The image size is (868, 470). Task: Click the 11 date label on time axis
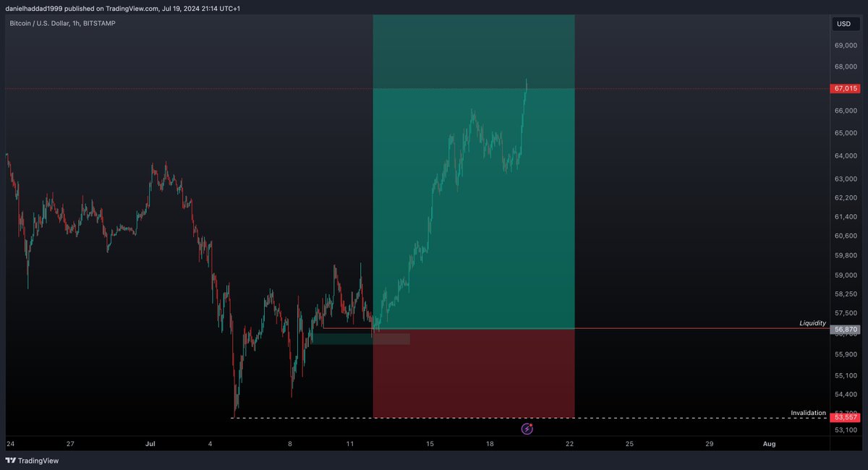(349, 443)
